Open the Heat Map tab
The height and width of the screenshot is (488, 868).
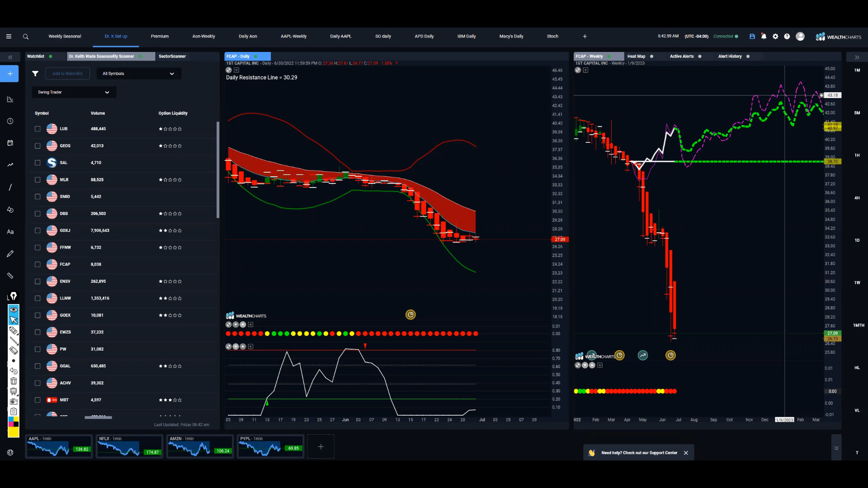(636, 56)
